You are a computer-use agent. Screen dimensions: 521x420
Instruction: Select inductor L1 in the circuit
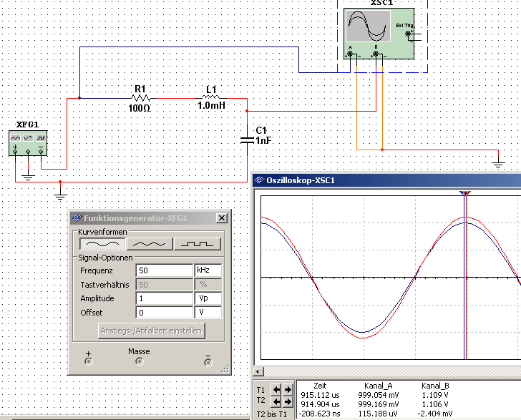click(211, 98)
